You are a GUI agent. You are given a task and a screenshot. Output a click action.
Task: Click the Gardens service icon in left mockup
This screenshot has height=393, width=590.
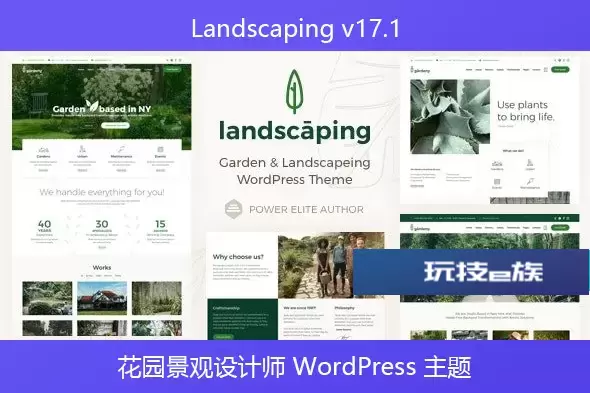[x=43, y=149]
